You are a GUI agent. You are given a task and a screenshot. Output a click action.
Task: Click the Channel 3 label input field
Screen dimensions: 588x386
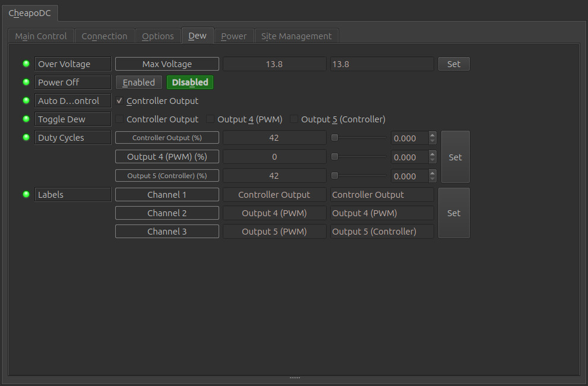[382, 232]
